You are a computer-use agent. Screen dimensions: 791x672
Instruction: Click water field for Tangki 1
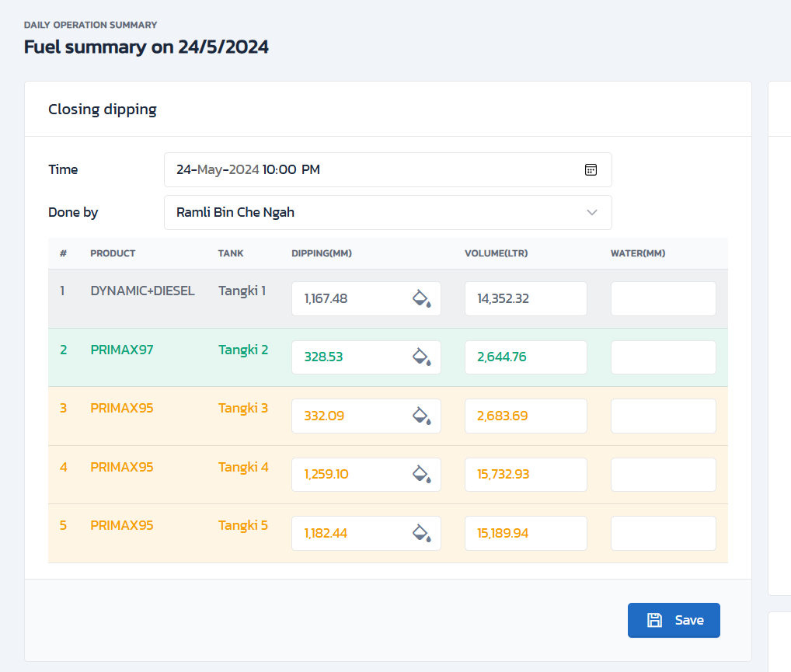(663, 299)
